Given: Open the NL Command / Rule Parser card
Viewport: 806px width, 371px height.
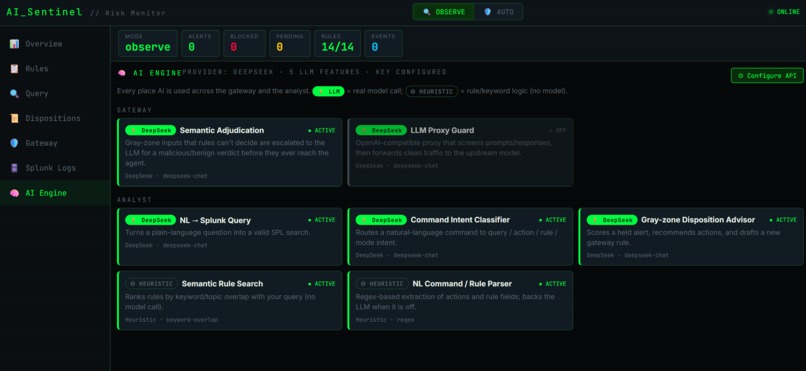Looking at the screenshot, I should 460,301.
